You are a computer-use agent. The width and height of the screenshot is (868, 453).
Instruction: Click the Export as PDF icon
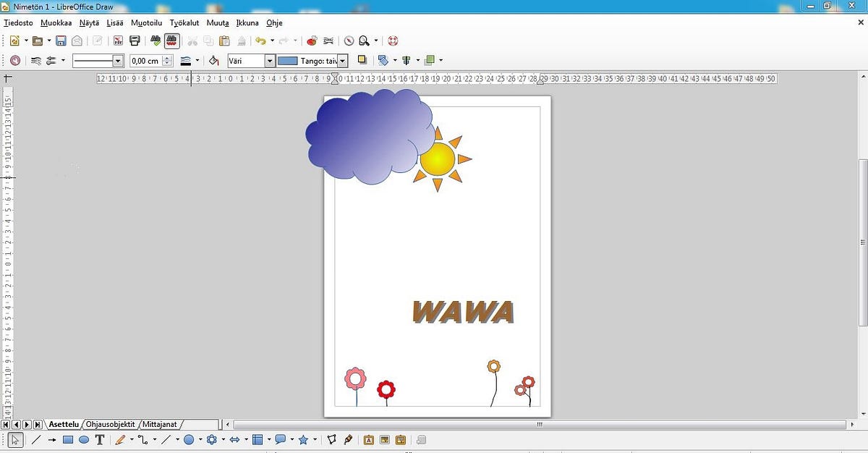[117, 41]
